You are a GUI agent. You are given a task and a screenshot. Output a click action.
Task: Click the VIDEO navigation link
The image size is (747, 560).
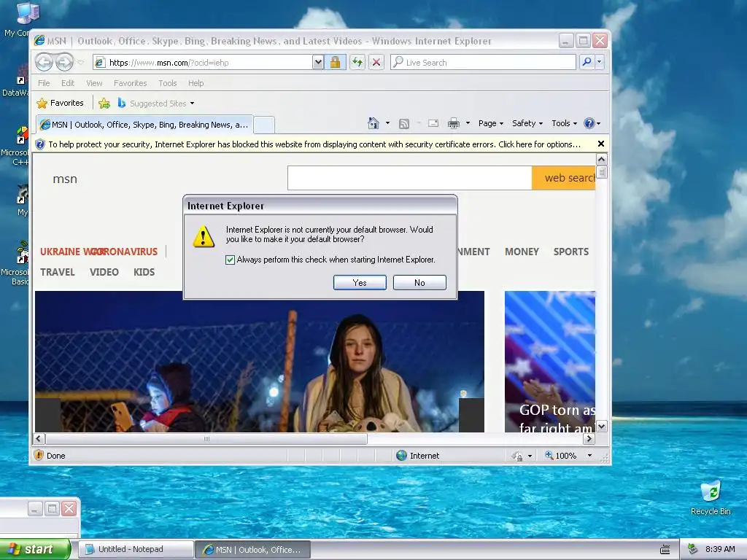pyautogui.click(x=104, y=272)
